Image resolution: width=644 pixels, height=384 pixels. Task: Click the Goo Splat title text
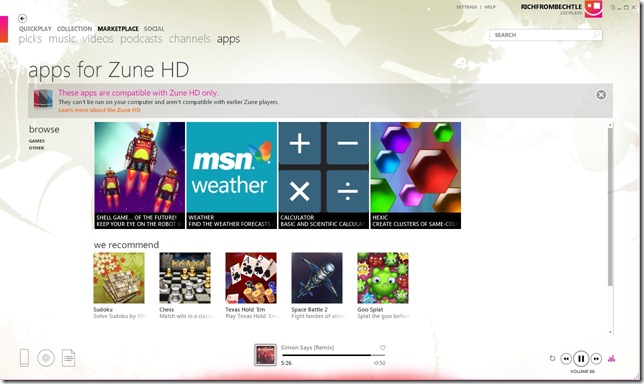click(370, 309)
